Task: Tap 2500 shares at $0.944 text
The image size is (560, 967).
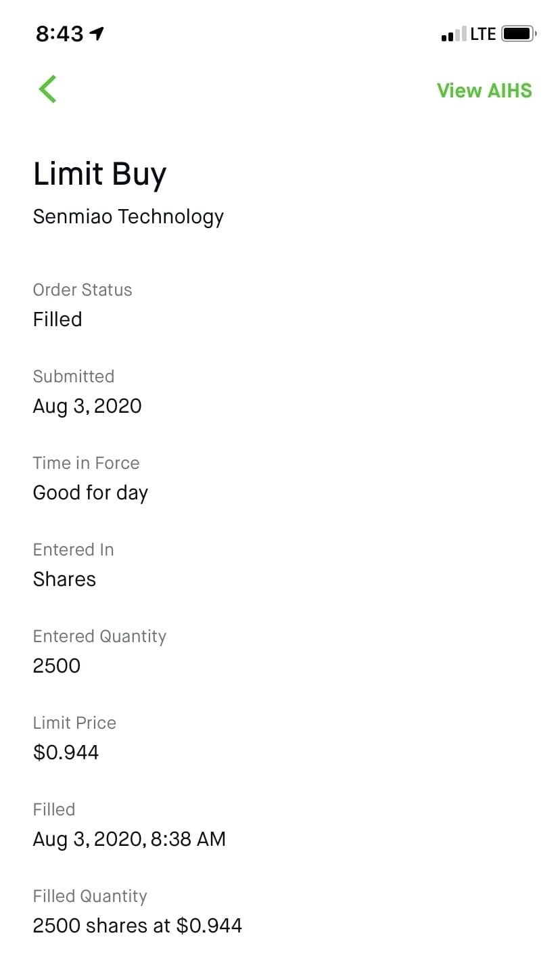Action: [137, 926]
